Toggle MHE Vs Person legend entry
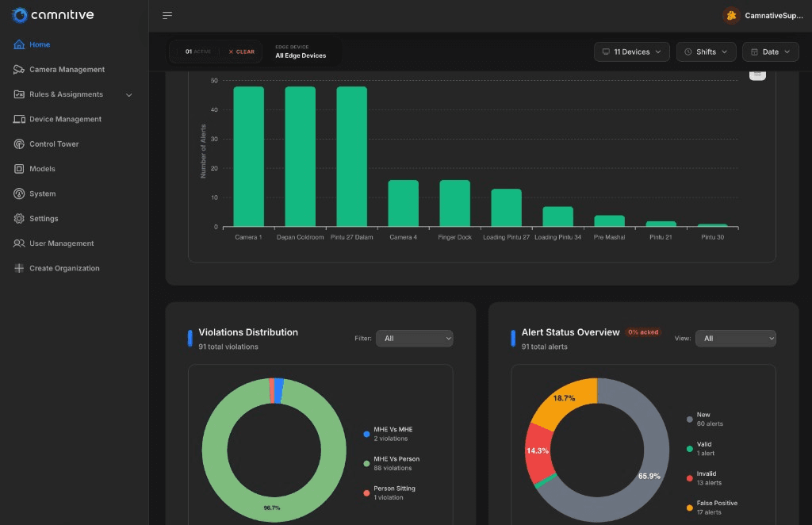 click(392, 463)
